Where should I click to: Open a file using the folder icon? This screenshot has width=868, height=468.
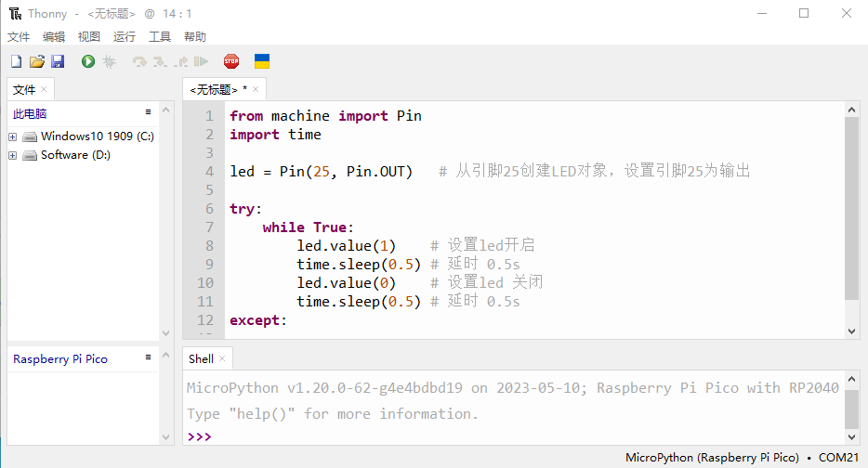point(37,61)
